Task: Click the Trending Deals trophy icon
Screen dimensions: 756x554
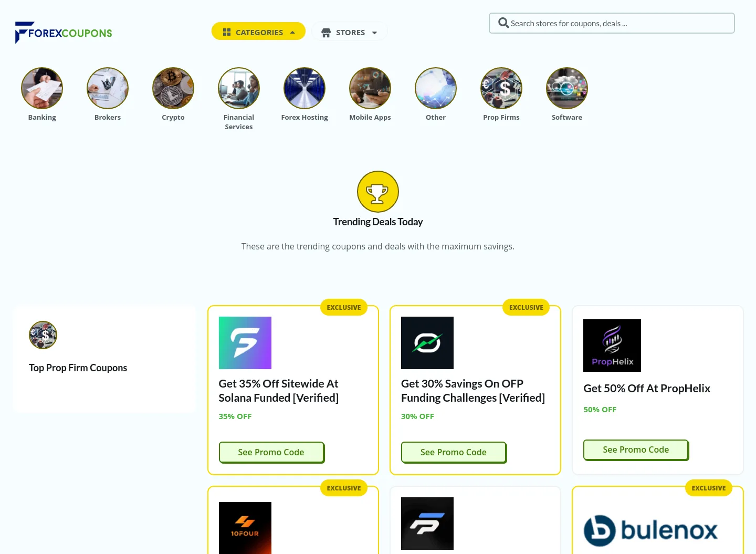Action: click(378, 192)
